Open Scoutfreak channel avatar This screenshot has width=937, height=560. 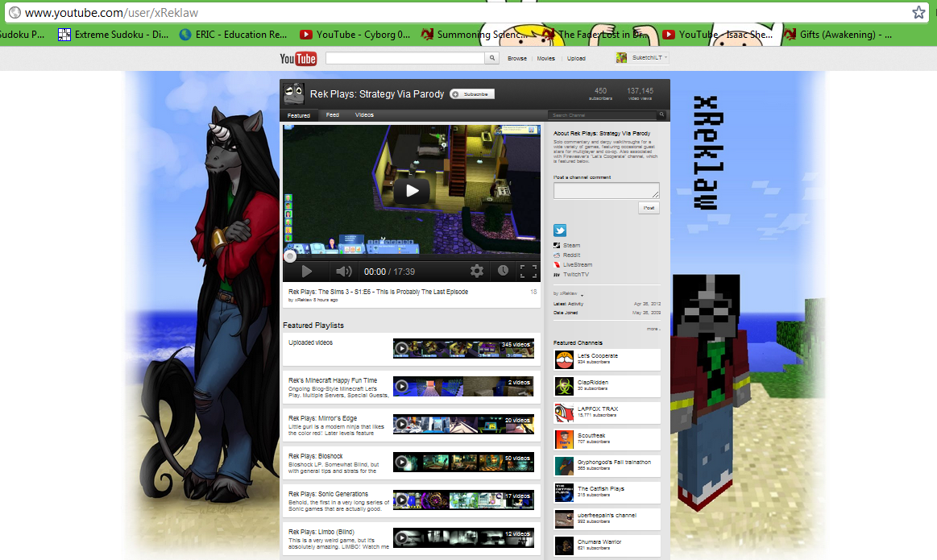pyautogui.click(x=563, y=439)
